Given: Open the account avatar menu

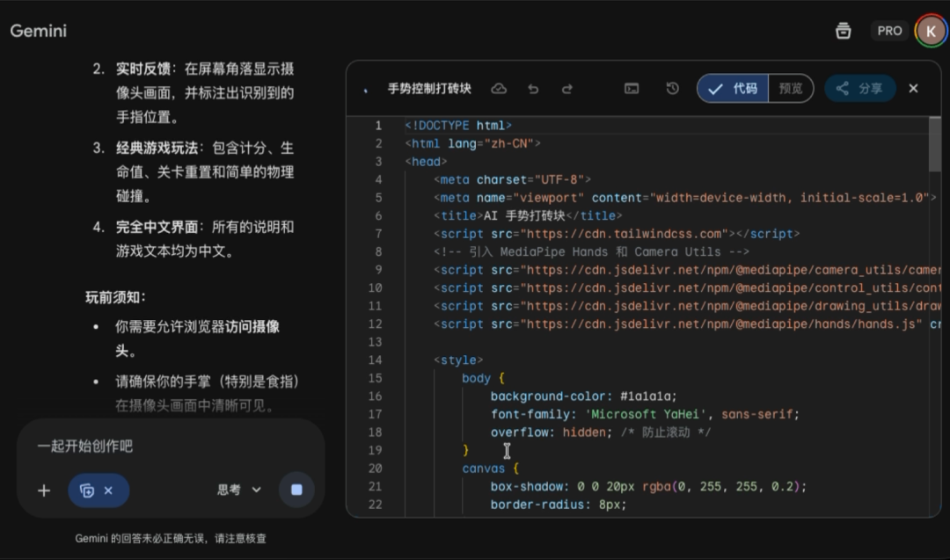Looking at the screenshot, I should (931, 31).
